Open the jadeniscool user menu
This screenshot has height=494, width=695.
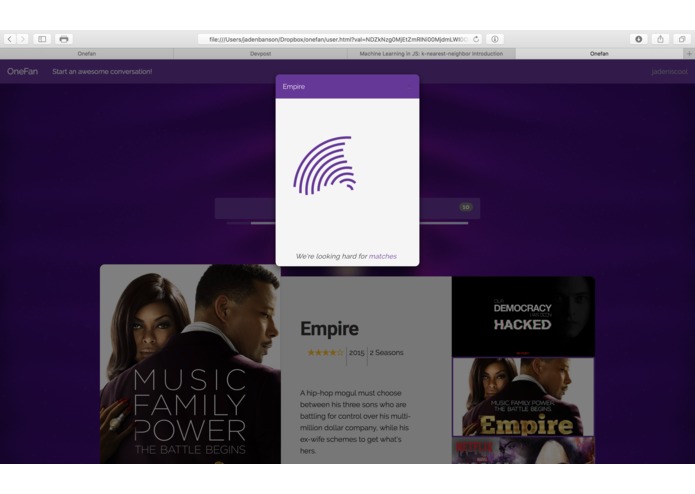pos(669,71)
